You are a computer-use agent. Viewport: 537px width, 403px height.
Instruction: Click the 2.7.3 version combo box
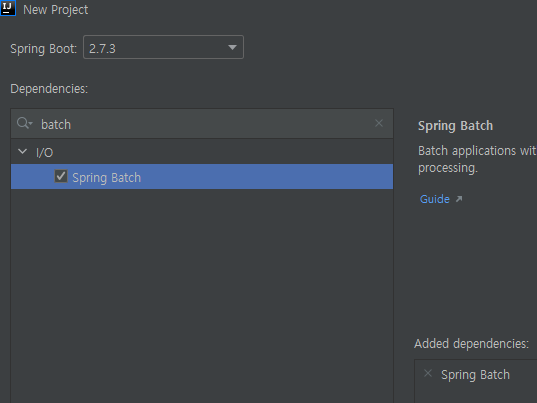(x=163, y=47)
